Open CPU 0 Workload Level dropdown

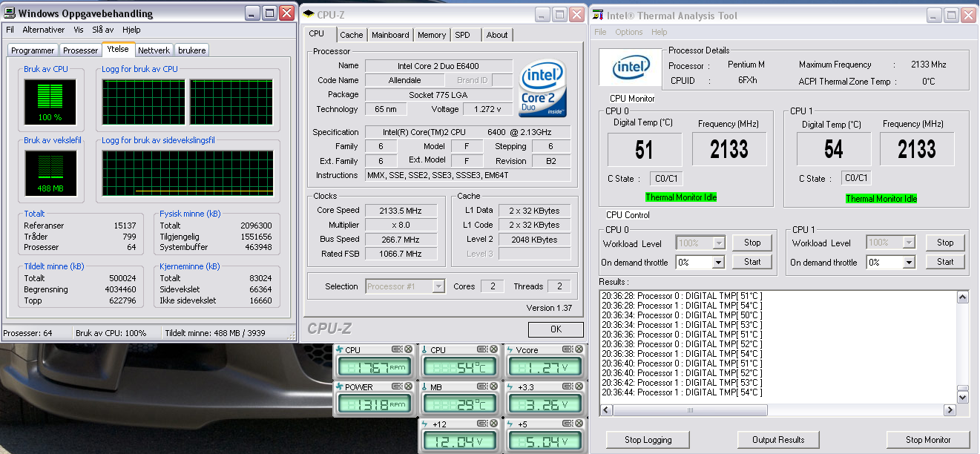click(x=718, y=243)
